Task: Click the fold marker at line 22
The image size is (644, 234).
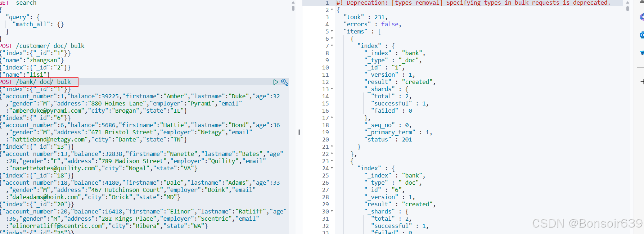Action: [332, 154]
